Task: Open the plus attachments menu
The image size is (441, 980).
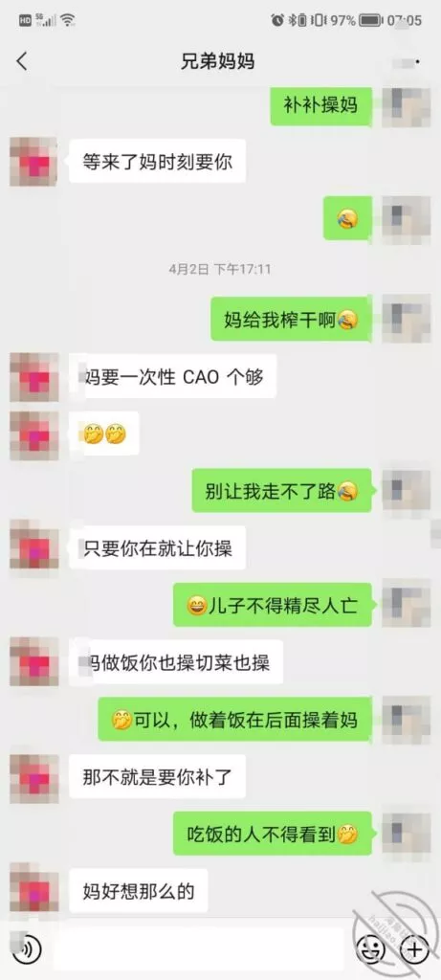Action: click(x=414, y=950)
